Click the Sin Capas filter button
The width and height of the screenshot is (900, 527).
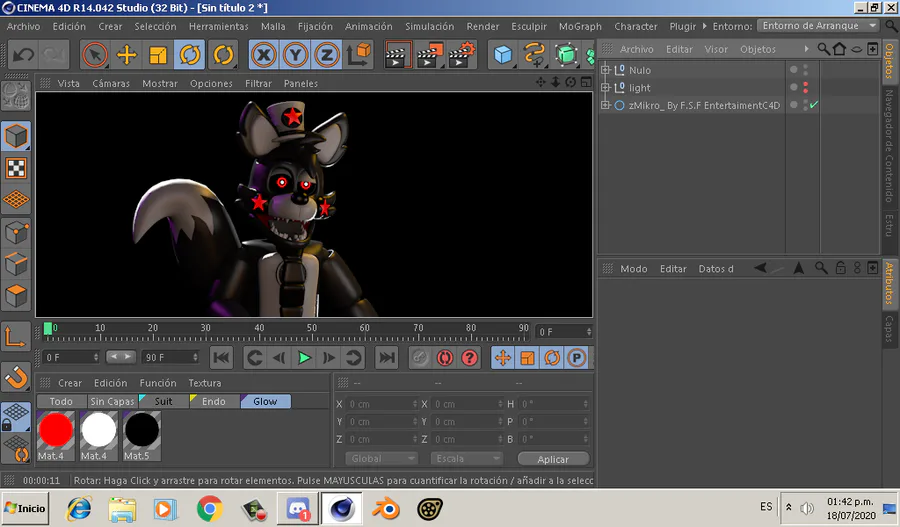(x=112, y=401)
